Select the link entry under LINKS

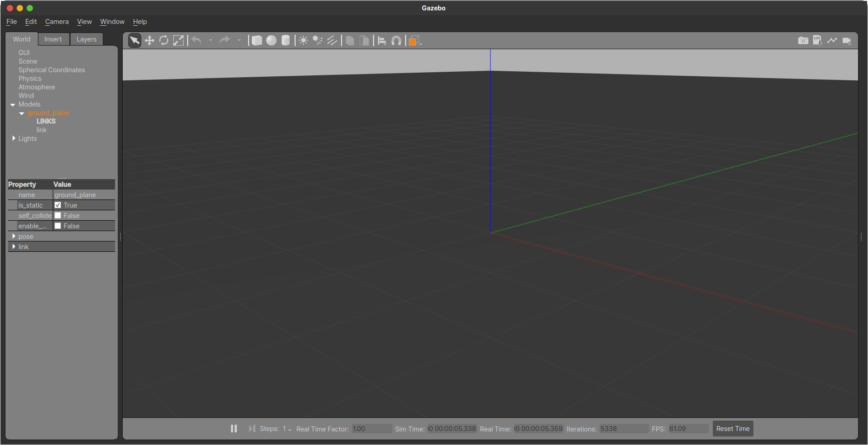[42, 130]
